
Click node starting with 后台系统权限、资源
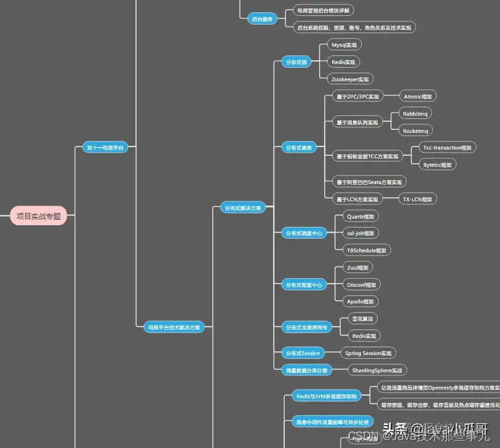(x=354, y=28)
